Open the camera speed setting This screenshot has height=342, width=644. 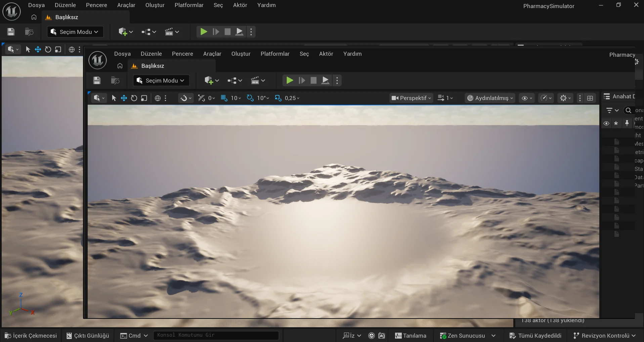pos(445,98)
